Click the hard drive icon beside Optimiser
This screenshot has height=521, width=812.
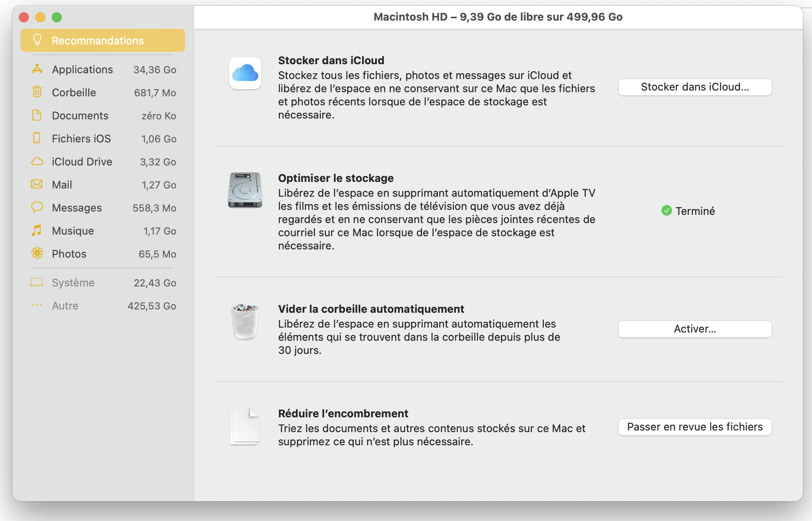coord(245,190)
